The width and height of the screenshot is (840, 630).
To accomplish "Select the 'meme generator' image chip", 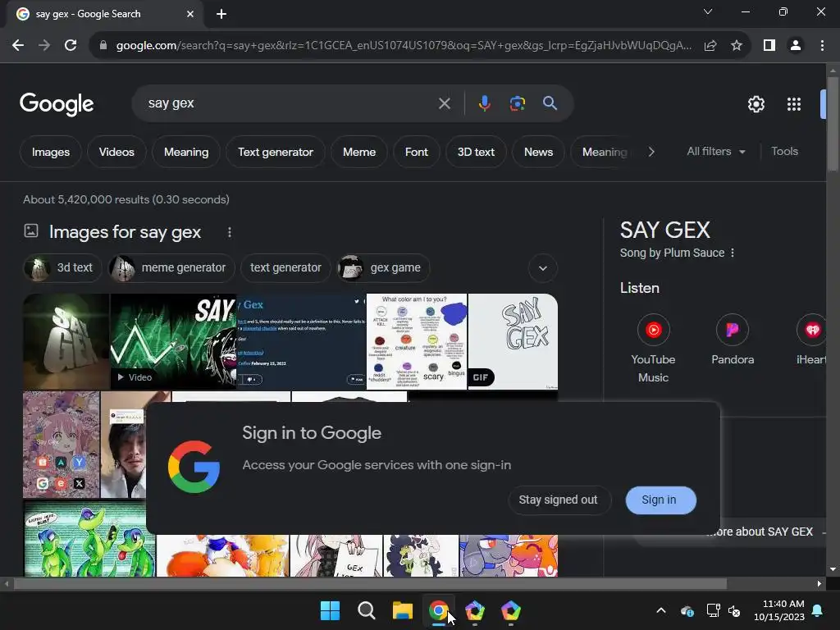I will click(x=171, y=268).
